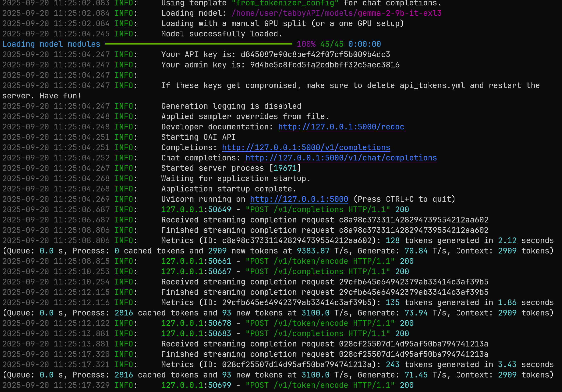Open the redoc developer documentation link
562x392 pixels.
(x=341, y=127)
